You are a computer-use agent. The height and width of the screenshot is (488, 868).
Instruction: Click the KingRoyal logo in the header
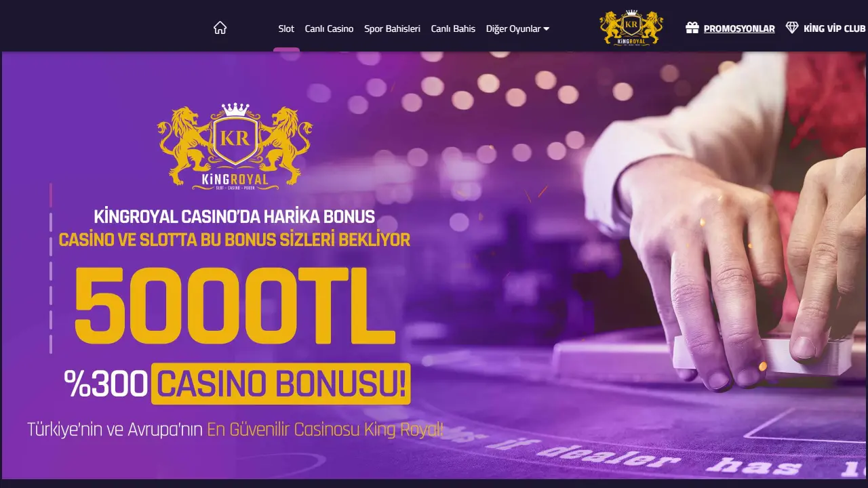[x=631, y=28]
